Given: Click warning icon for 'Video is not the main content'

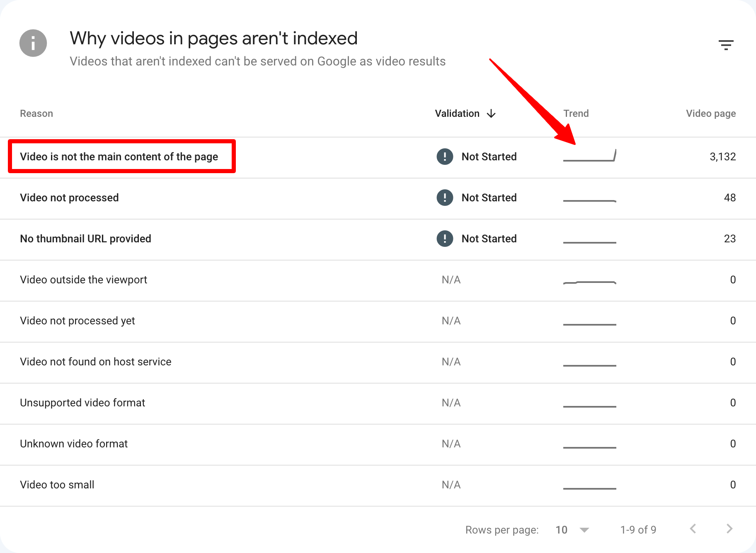Looking at the screenshot, I should tap(445, 157).
